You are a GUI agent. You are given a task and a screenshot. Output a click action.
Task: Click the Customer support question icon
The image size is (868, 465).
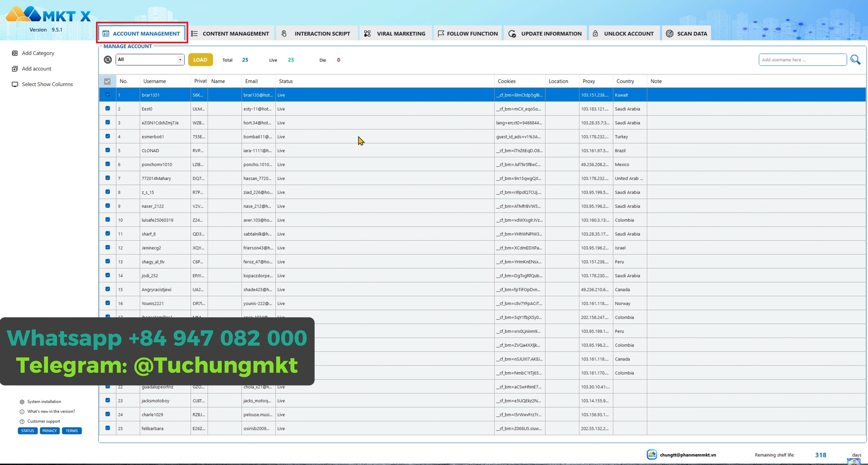click(22, 421)
